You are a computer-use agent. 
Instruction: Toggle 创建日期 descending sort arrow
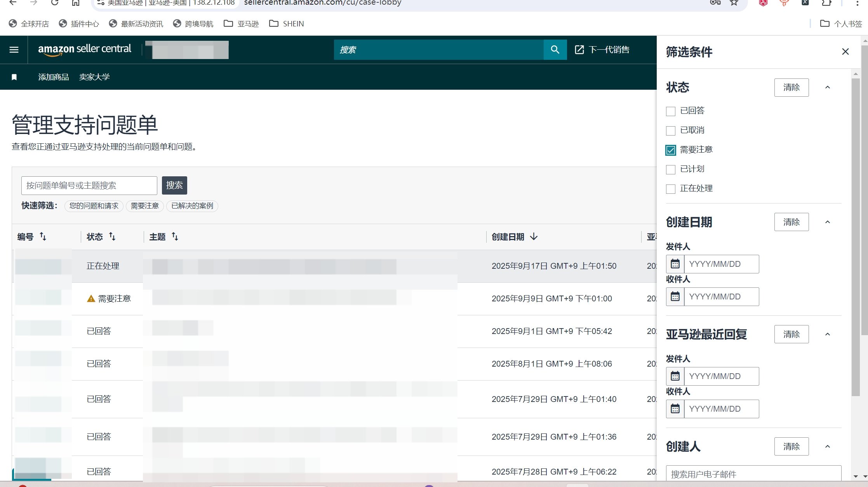click(534, 237)
